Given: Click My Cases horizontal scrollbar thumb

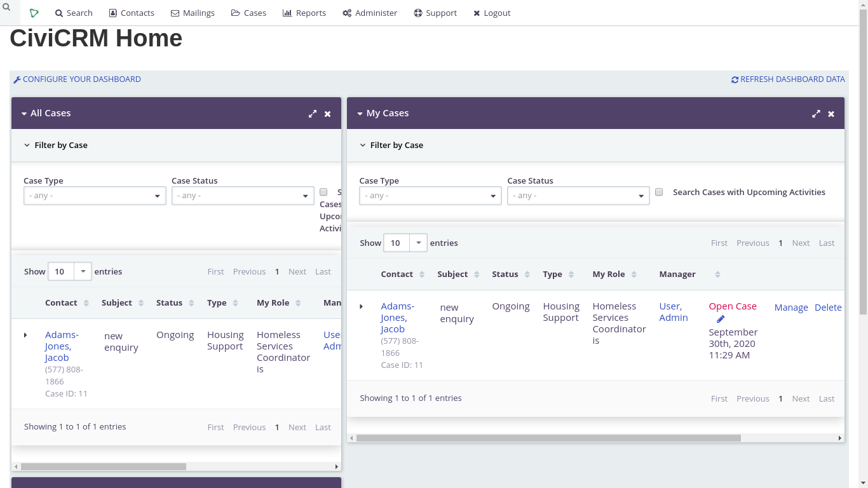Looking at the screenshot, I should click(548, 438).
